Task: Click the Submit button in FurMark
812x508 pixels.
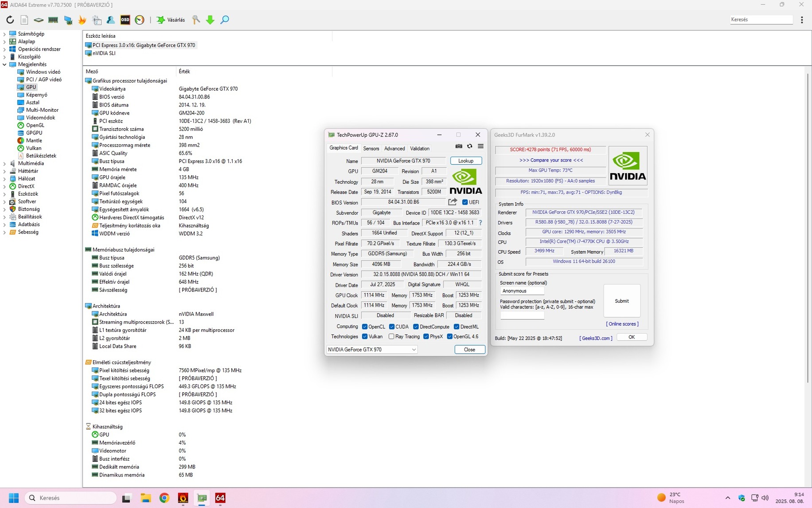Action: coord(622,301)
